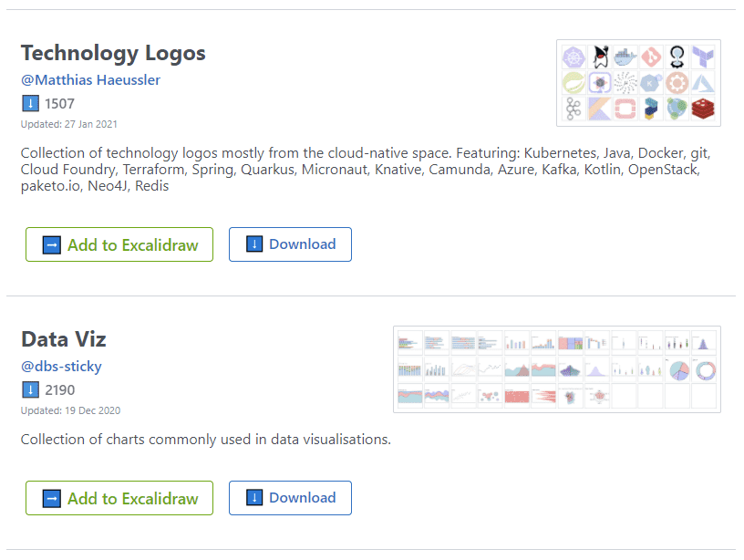This screenshot has height=560, width=744.
Task: Download the Technology Logos library
Action: coord(290,244)
